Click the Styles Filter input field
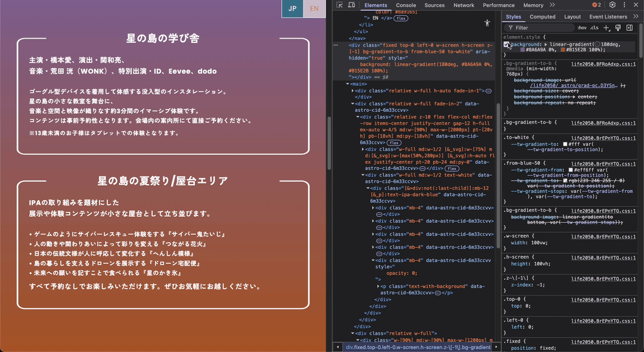Viewport: 644px width, 352px height. pyautogui.click(x=540, y=28)
